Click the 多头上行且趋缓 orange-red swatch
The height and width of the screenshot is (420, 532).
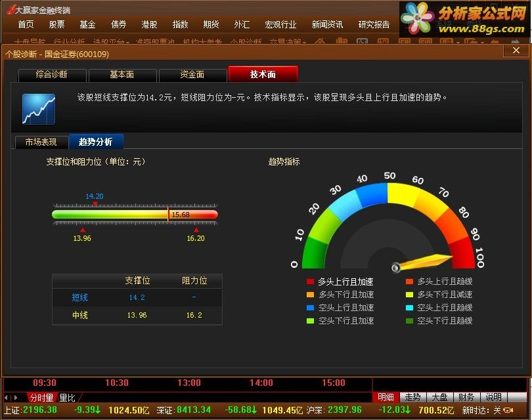tap(410, 282)
